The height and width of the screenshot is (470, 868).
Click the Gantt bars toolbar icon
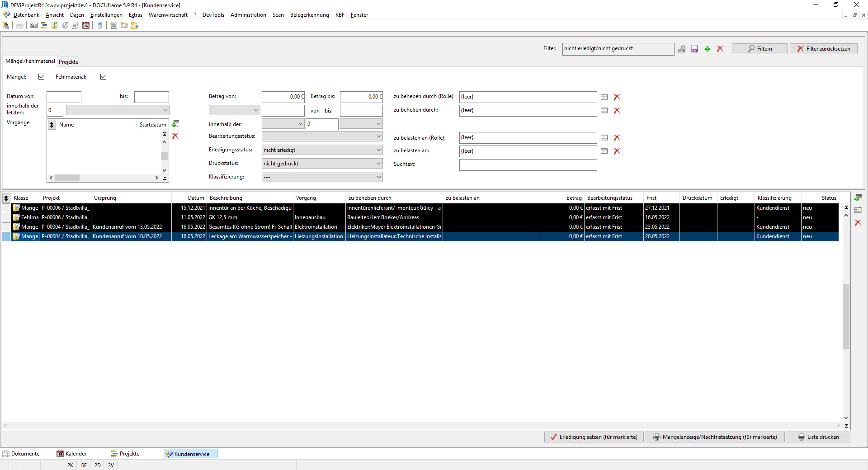(x=44, y=25)
